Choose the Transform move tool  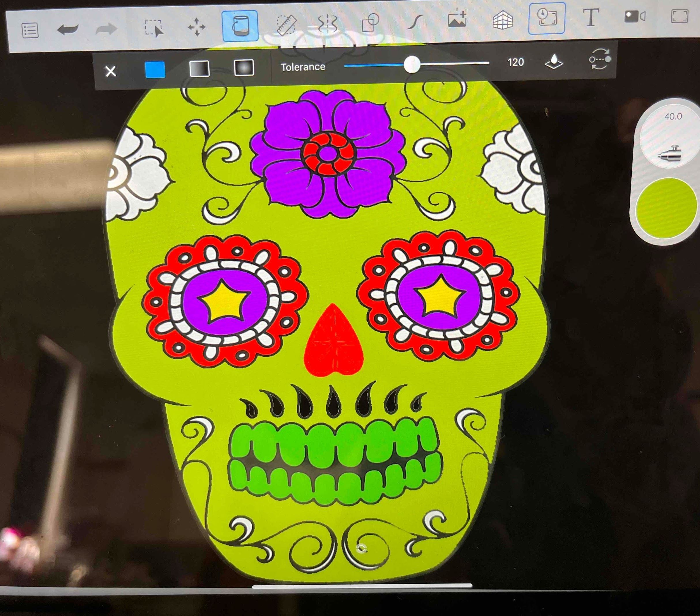197,27
